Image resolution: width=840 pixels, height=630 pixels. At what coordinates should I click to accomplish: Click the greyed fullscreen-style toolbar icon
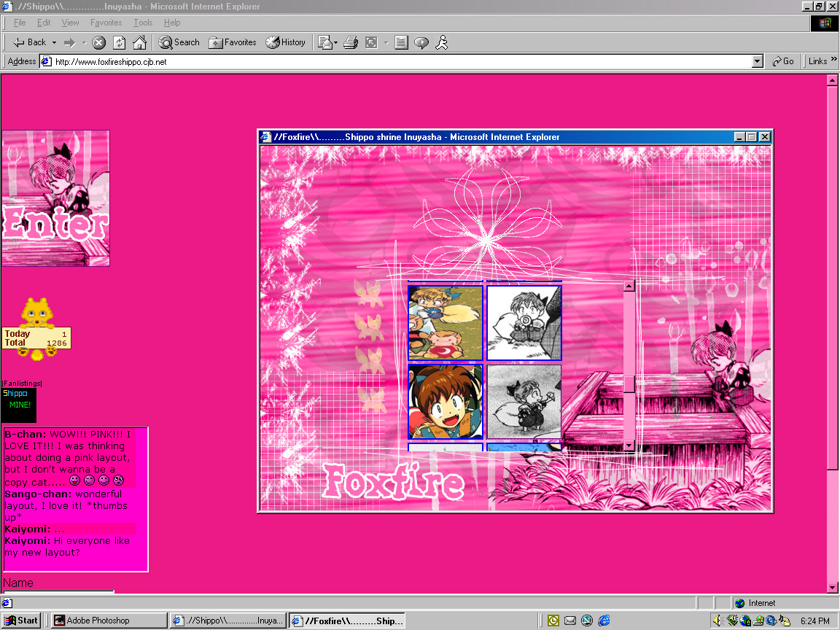pyautogui.click(x=371, y=42)
